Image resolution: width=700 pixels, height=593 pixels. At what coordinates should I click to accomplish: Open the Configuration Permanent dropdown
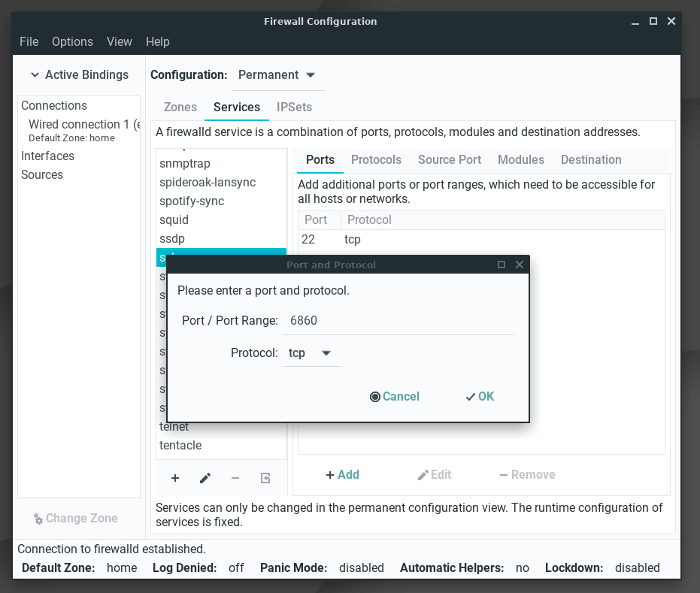coord(276,75)
